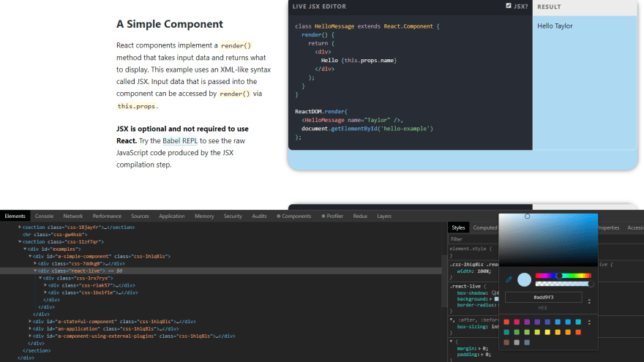Pick the brown palette swatch
The width and height of the screenshot is (644, 362).
(x=506, y=342)
